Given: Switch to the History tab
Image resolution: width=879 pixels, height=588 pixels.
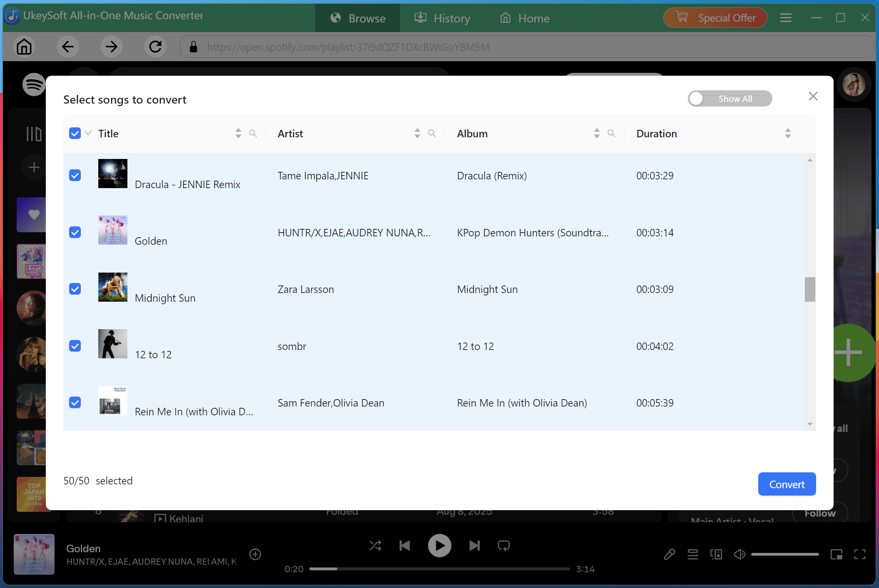Looking at the screenshot, I should point(442,18).
